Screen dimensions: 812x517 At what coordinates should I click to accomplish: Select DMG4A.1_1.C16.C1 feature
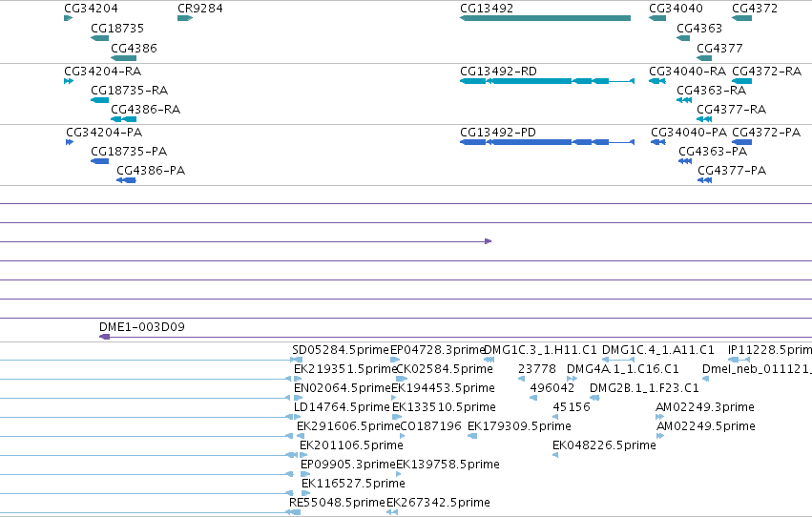pyautogui.click(x=572, y=379)
